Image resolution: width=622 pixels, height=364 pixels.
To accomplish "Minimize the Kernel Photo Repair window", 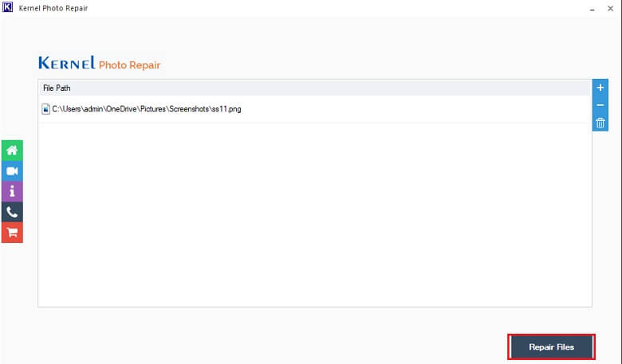I will point(592,9).
